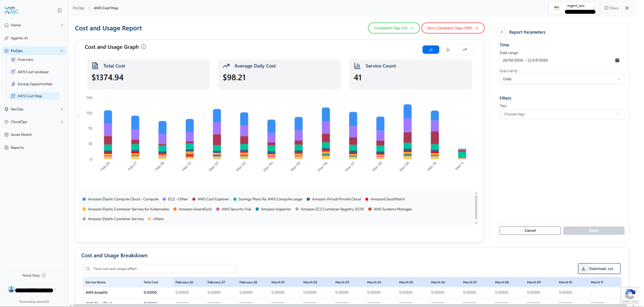The width and height of the screenshot is (644, 307).
Task: Open the Choose tags dropdown
Action: (562, 114)
